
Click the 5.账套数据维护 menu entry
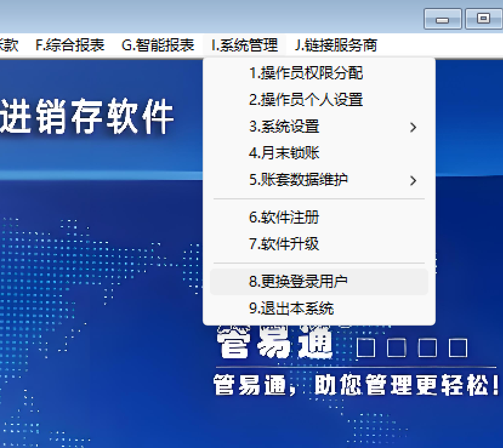(x=299, y=180)
